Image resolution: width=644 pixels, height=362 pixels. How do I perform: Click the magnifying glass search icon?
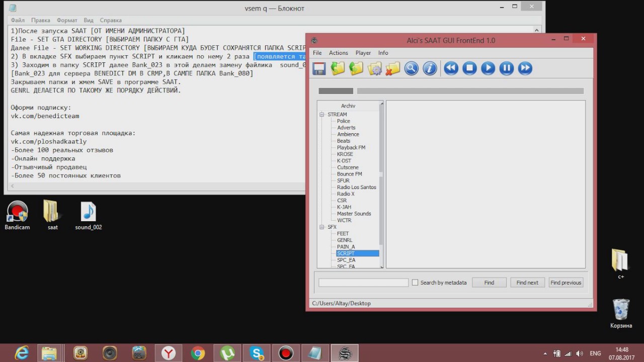(x=411, y=68)
